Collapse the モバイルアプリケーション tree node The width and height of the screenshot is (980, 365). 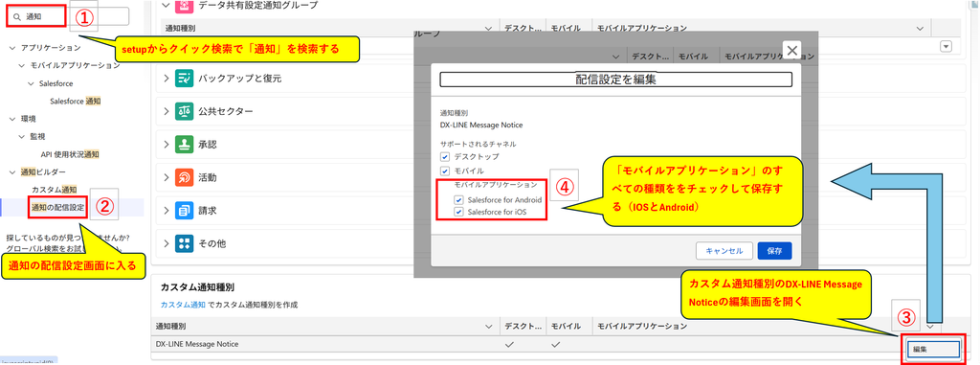pos(21,65)
